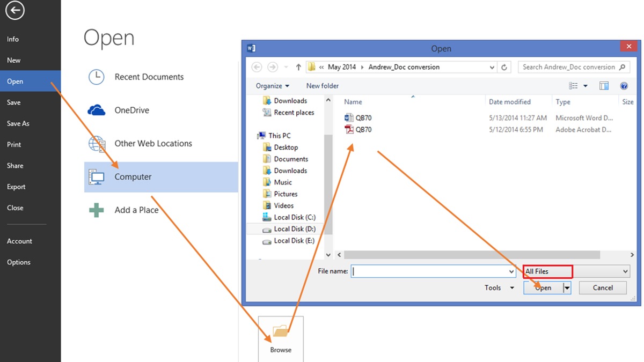Click the Add a Place plus icon
Screen dimensions: 644x362
(96, 210)
